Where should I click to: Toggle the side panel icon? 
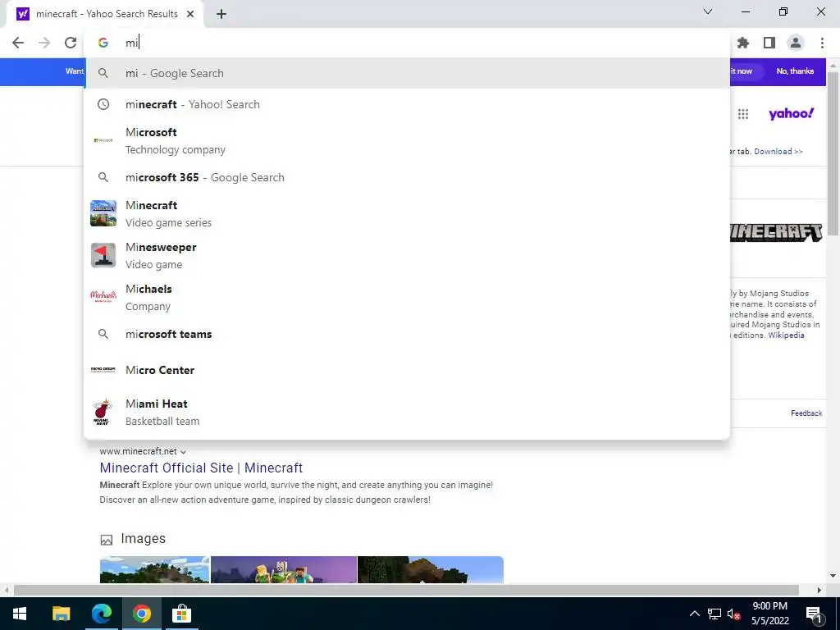[769, 43]
